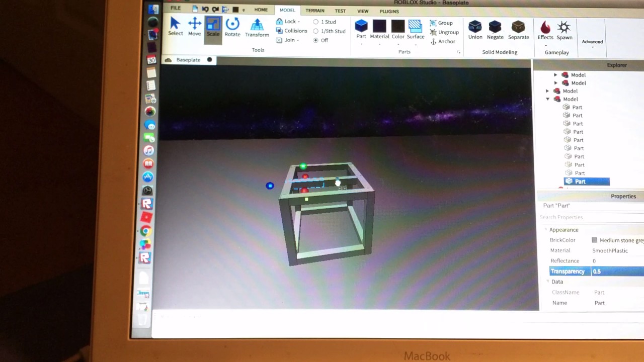
Task: Open Google Chrome from the dock
Action: tap(146, 231)
